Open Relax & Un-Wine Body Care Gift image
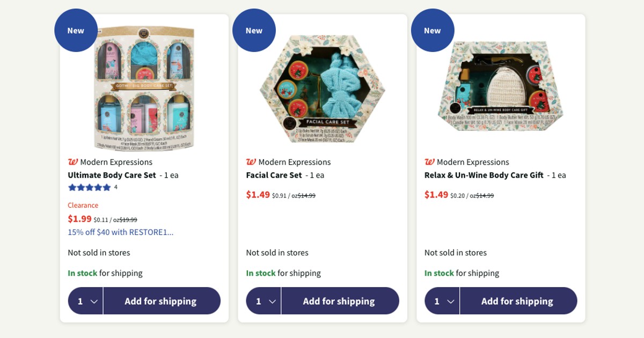Screen dimensions: 644x338 [x=501, y=86]
